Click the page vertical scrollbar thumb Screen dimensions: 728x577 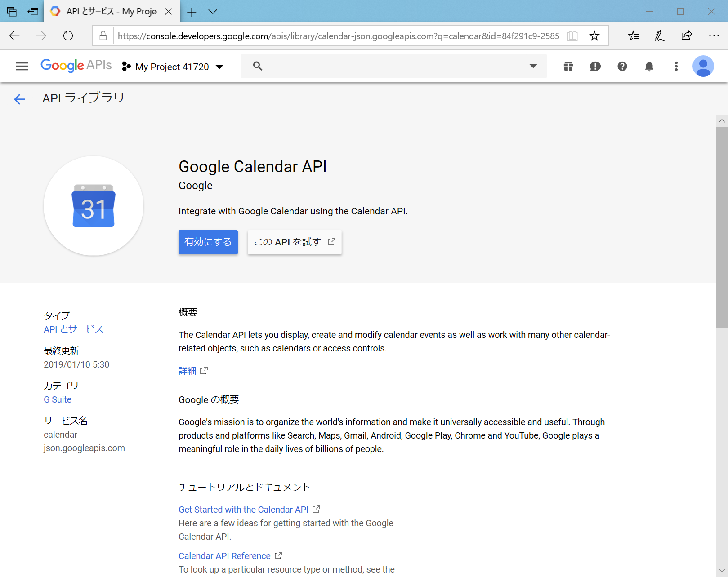pos(722,227)
